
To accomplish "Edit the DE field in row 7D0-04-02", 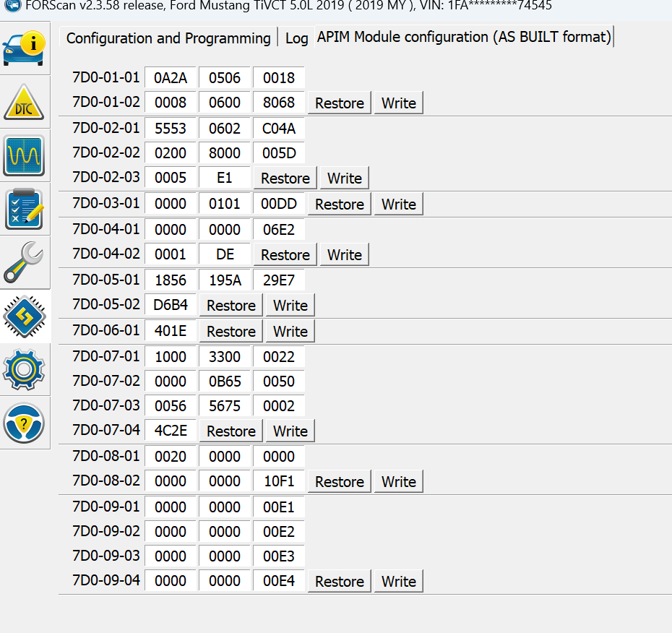I will pyautogui.click(x=225, y=254).
